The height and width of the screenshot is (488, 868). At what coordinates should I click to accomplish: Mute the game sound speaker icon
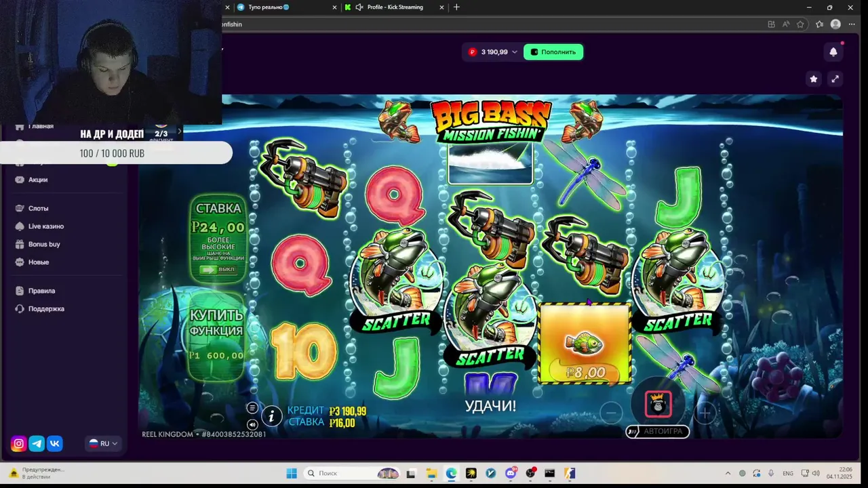[x=252, y=424]
